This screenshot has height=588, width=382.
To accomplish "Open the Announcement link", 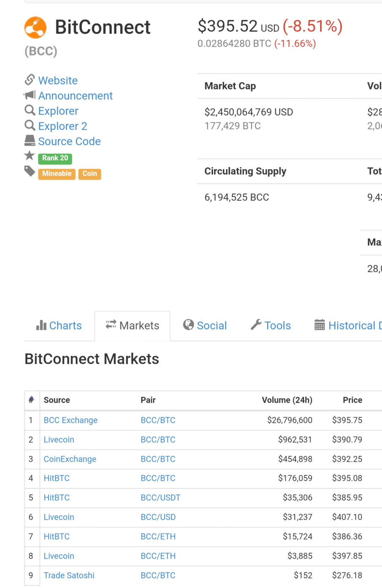I will [x=75, y=96].
